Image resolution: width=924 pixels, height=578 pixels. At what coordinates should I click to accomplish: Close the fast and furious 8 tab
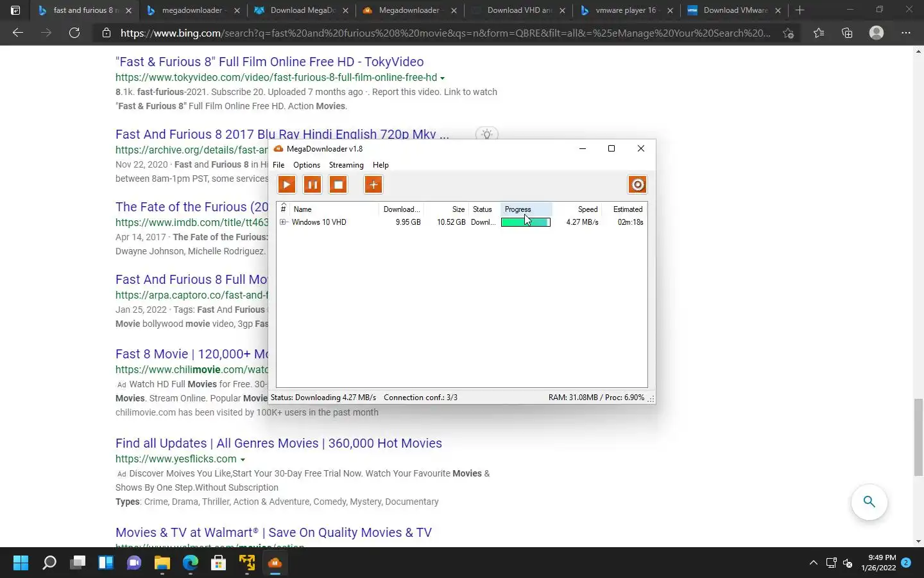pos(128,10)
